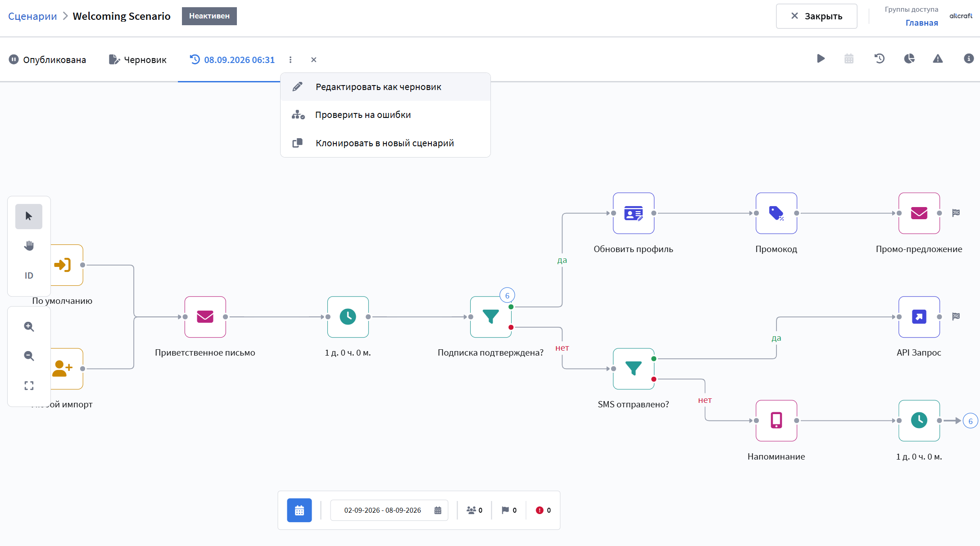Go to Сценарии breadcrumb link
Screen dimensions: 980x546
point(32,16)
